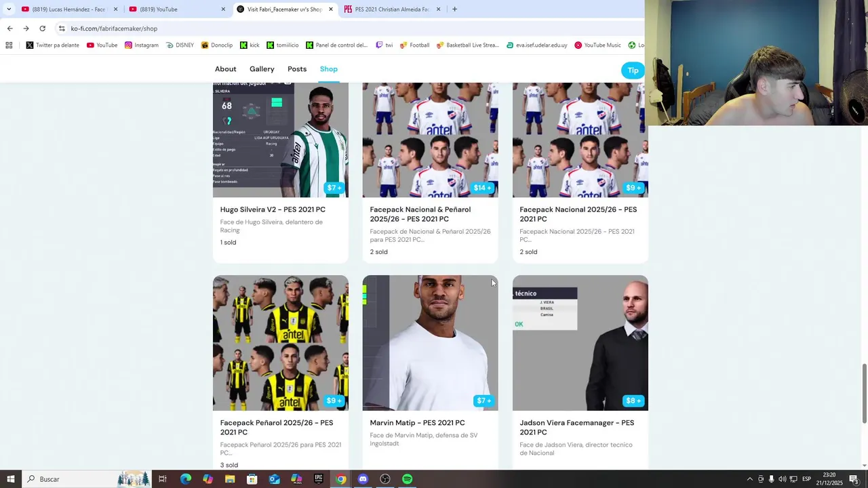Open File Explorer from the taskbar
Image resolution: width=868 pixels, height=488 pixels.
click(x=230, y=479)
